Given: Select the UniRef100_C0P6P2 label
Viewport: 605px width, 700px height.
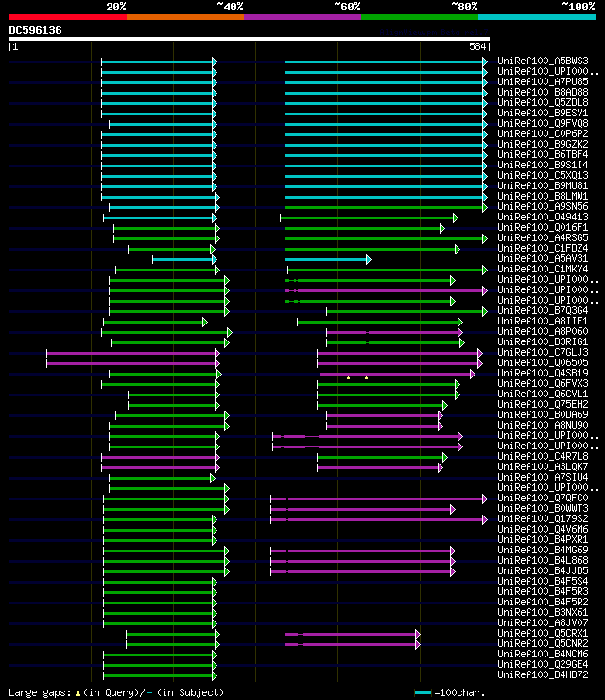Looking at the screenshot, I should 543,133.
